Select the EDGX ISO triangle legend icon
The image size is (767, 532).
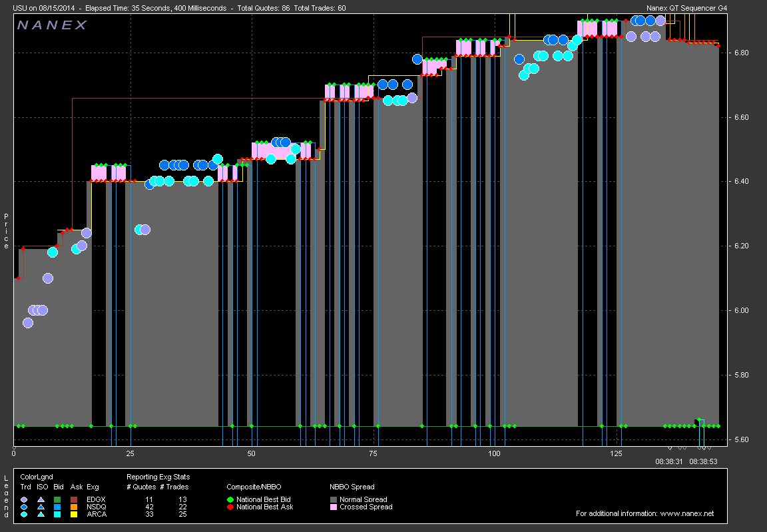pos(41,500)
